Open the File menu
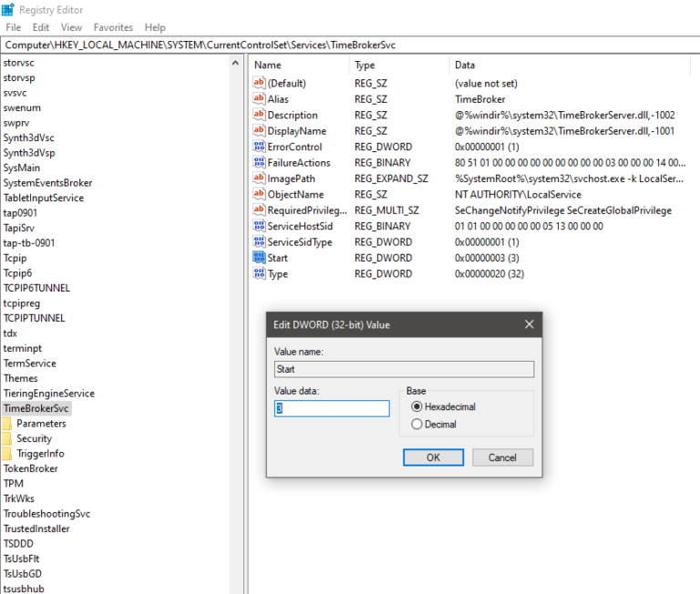The width and height of the screenshot is (700, 594). pyautogui.click(x=14, y=27)
